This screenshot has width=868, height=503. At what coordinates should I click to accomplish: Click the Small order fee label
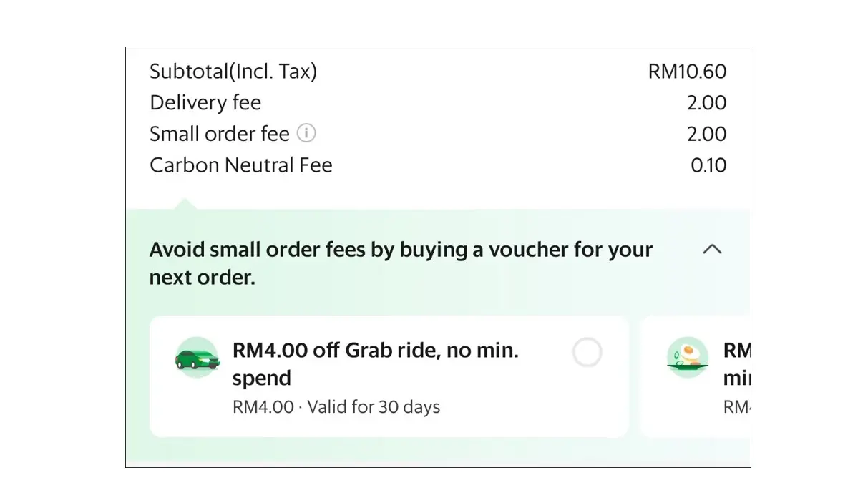click(x=219, y=134)
